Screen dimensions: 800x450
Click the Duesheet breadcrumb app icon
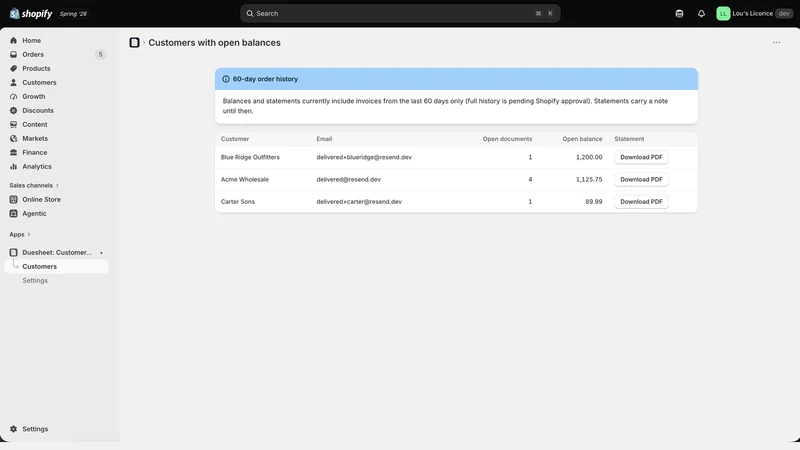[x=134, y=43]
